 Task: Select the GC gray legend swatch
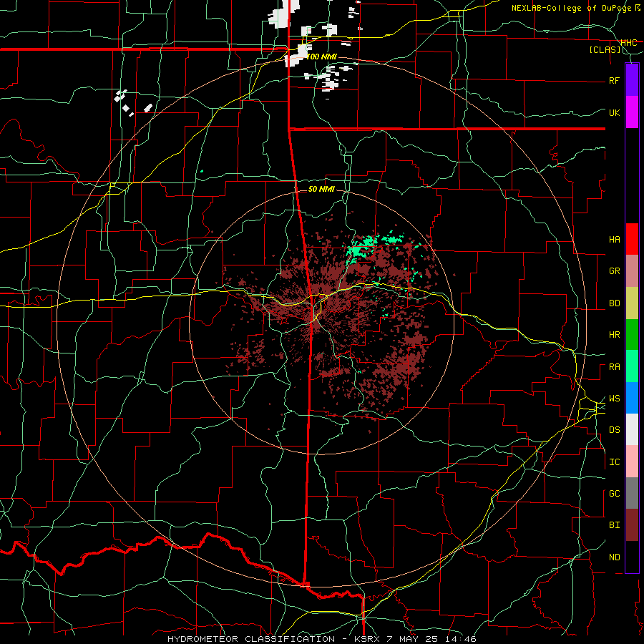[632, 493]
